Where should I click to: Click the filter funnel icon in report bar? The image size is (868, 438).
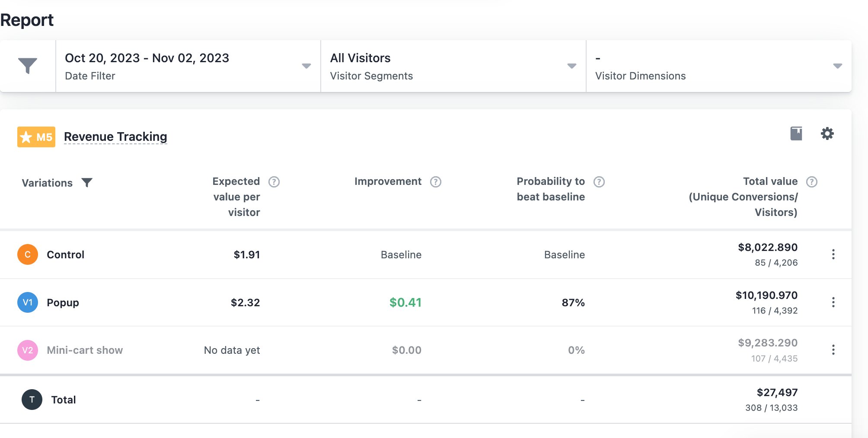point(28,66)
